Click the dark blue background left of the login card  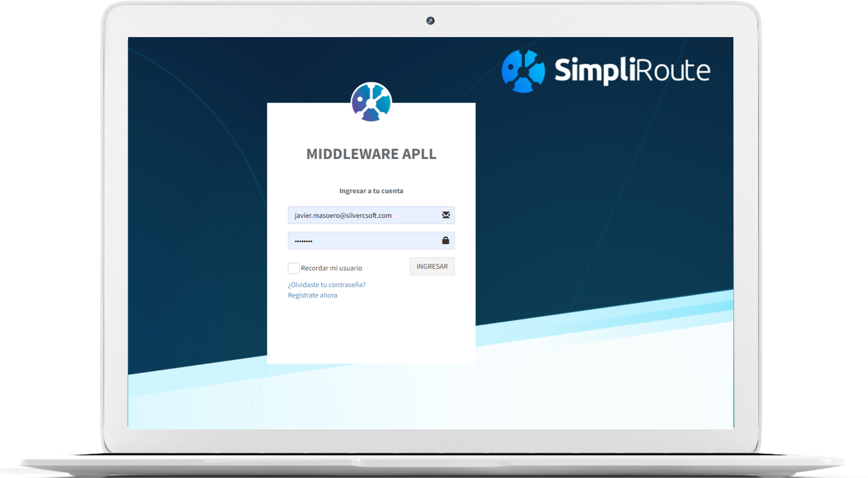pyautogui.click(x=197, y=206)
